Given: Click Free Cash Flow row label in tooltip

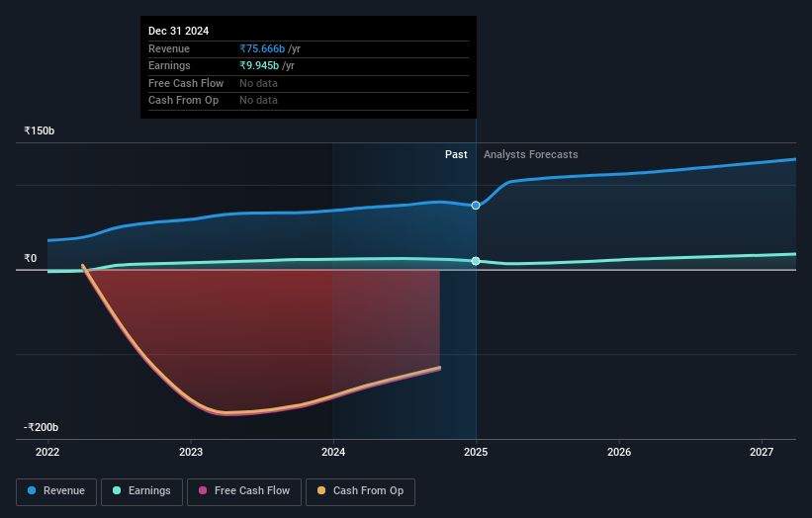Looking at the screenshot, I should coord(186,83).
